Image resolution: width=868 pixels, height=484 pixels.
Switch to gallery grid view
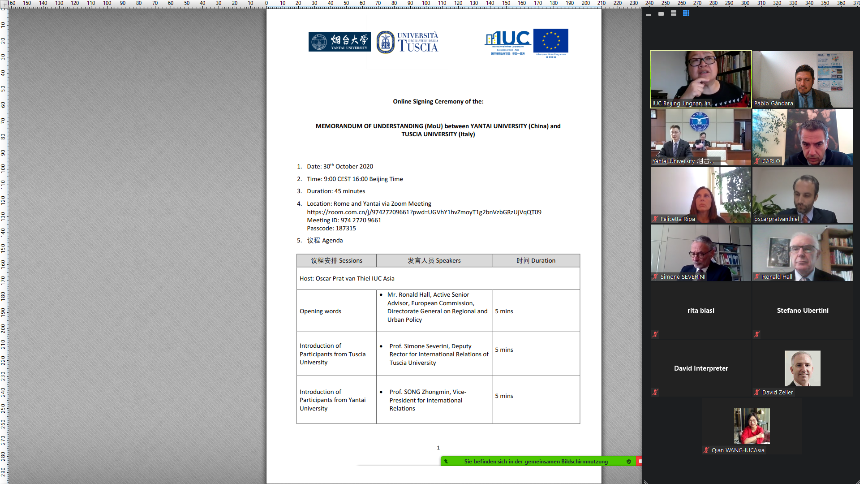click(686, 13)
